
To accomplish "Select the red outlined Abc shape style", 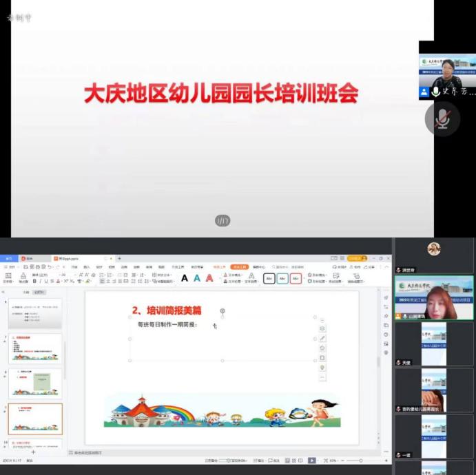I will 296,278.
